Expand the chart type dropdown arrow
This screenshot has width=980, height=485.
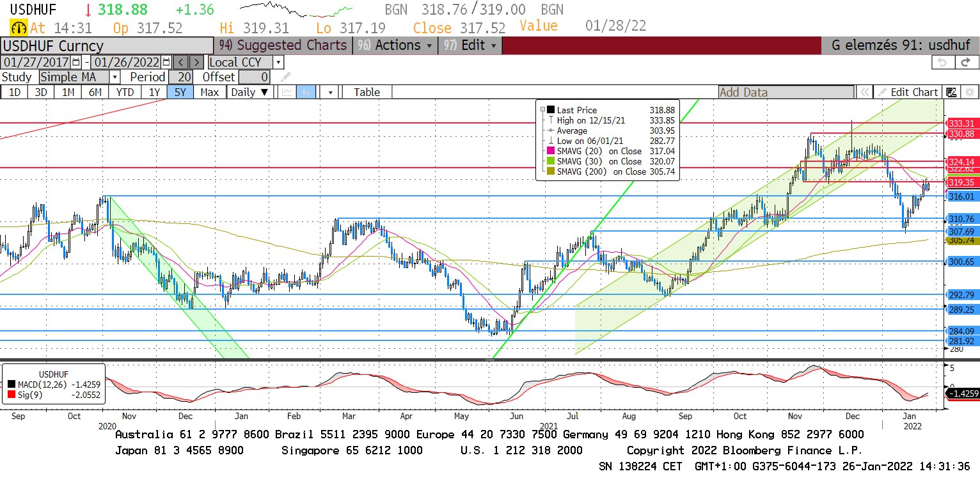pos(330,92)
